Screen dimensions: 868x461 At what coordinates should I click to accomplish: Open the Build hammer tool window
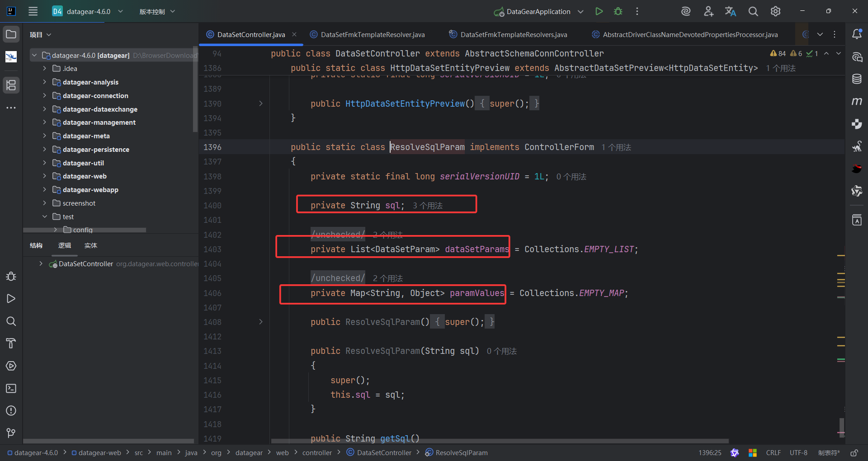click(x=11, y=343)
